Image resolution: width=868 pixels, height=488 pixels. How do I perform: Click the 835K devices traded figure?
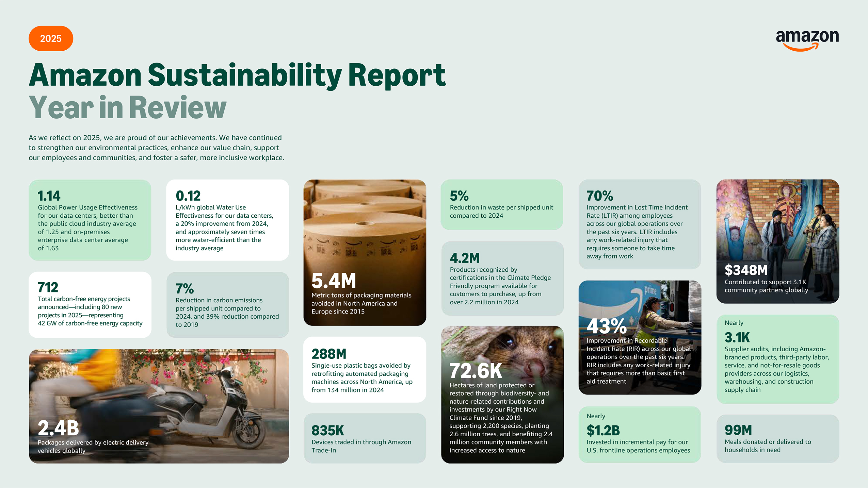pos(328,431)
